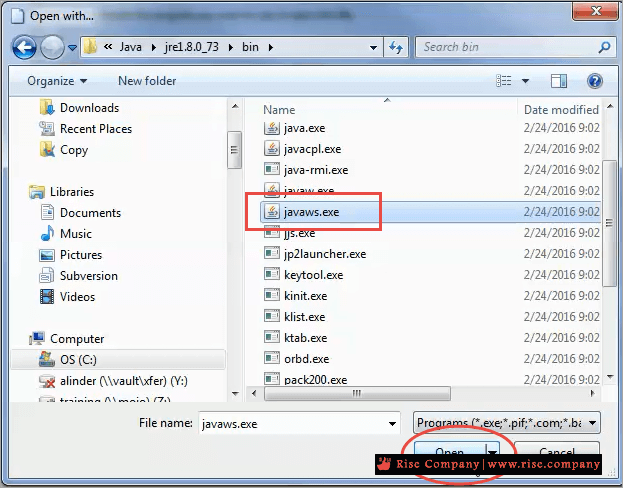Click New folder
The image size is (623, 488).
click(147, 81)
